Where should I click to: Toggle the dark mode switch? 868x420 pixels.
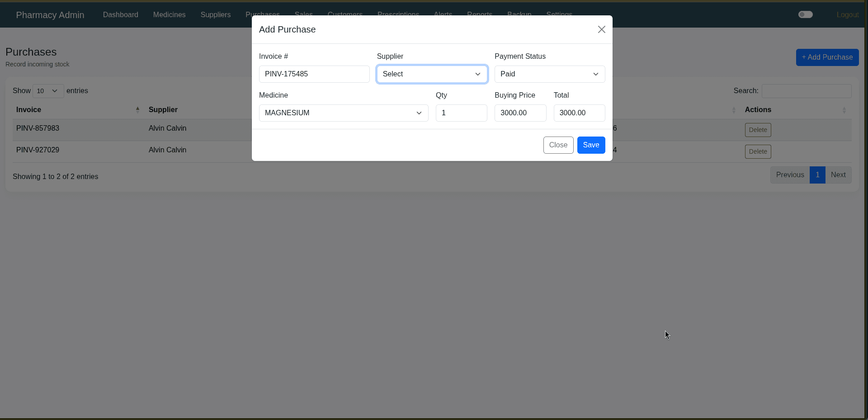tap(806, 14)
